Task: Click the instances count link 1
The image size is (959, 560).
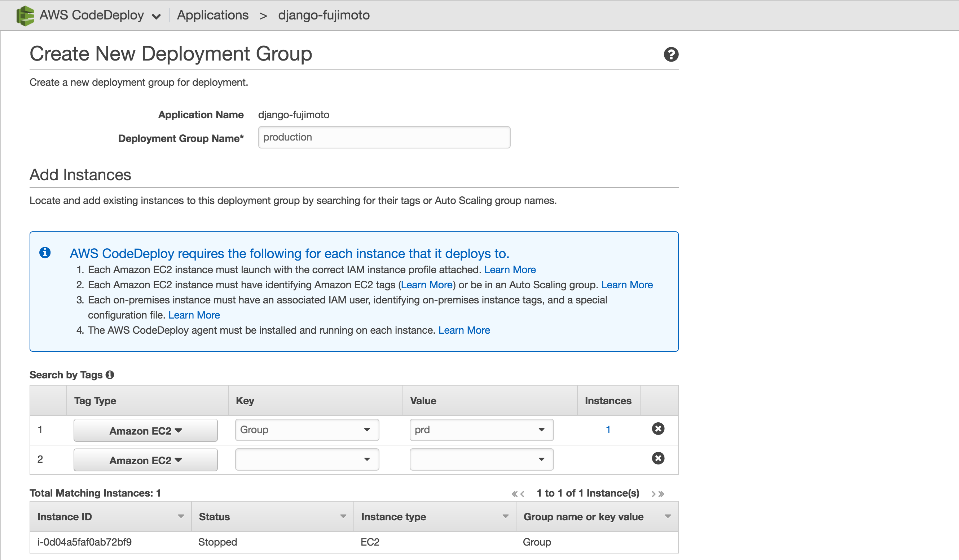Action: coord(608,430)
